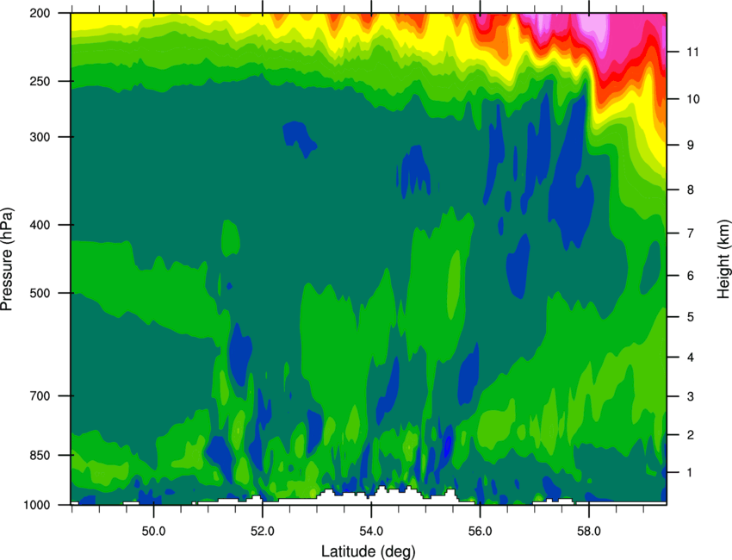
Task: Click the 400 pressure tick label
Action: point(40,225)
